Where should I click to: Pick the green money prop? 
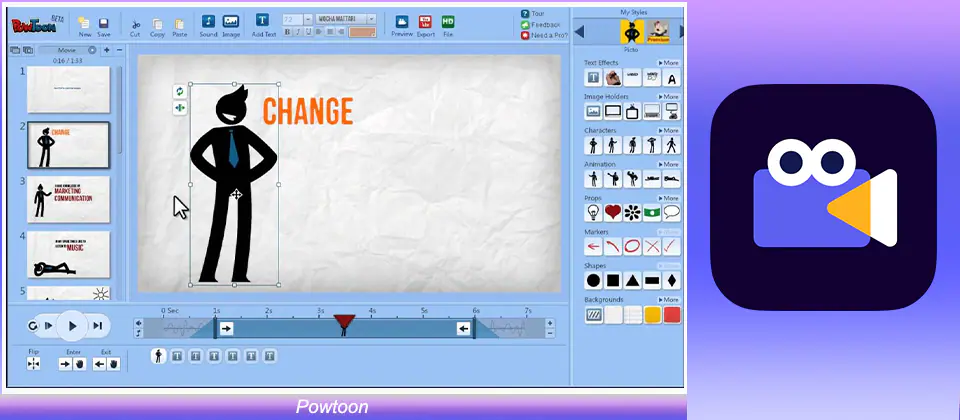click(652, 212)
